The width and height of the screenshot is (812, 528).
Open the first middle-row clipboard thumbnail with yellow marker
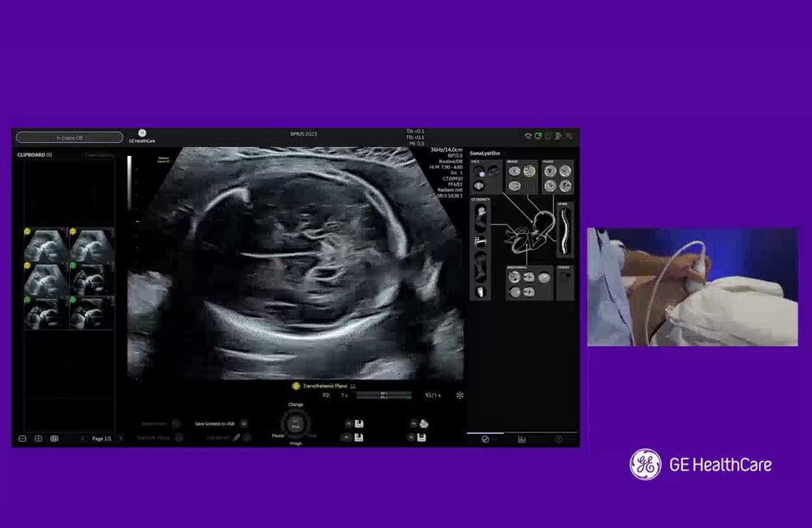tap(46, 279)
